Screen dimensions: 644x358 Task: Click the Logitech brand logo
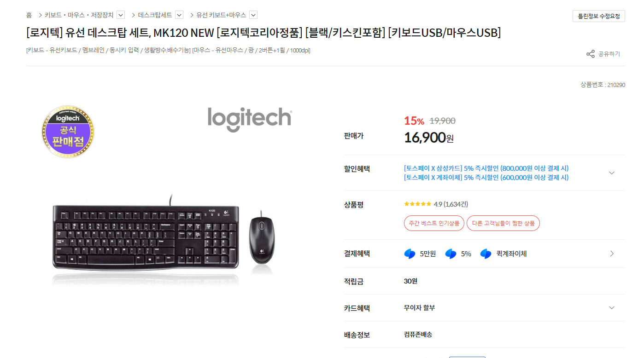tap(250, 119)
